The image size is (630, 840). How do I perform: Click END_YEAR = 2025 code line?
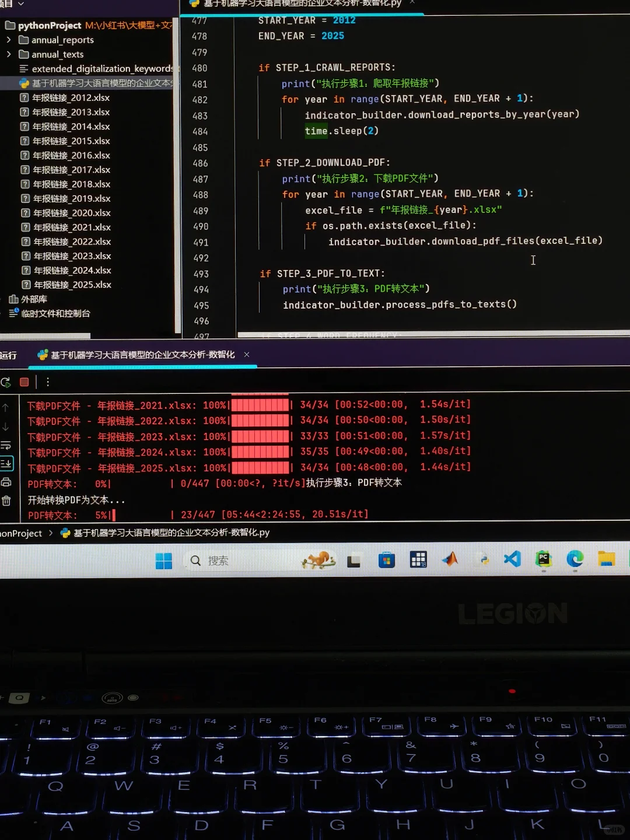[x=301, y=36]
